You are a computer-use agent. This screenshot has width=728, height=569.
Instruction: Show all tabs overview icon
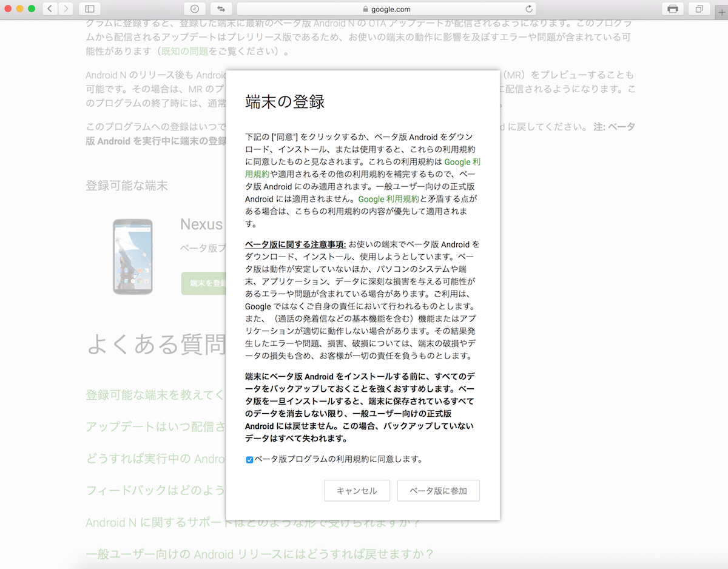699,8
